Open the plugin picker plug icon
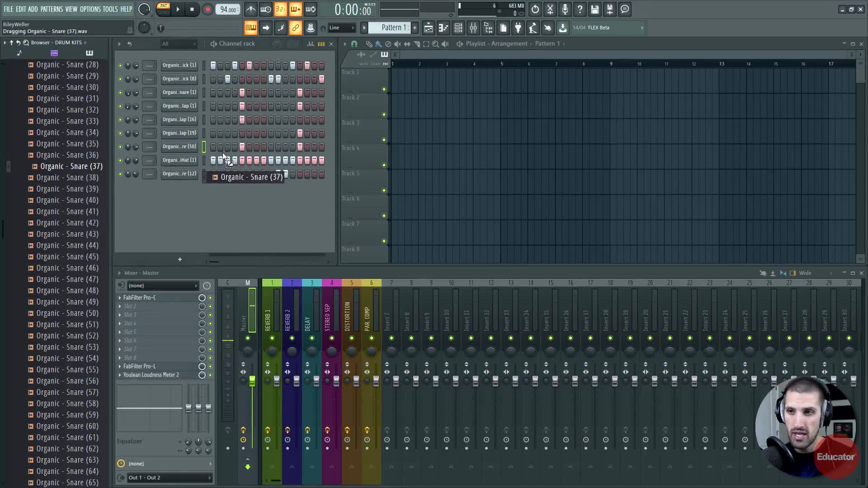868x488 pixels. tap(518, 28)
